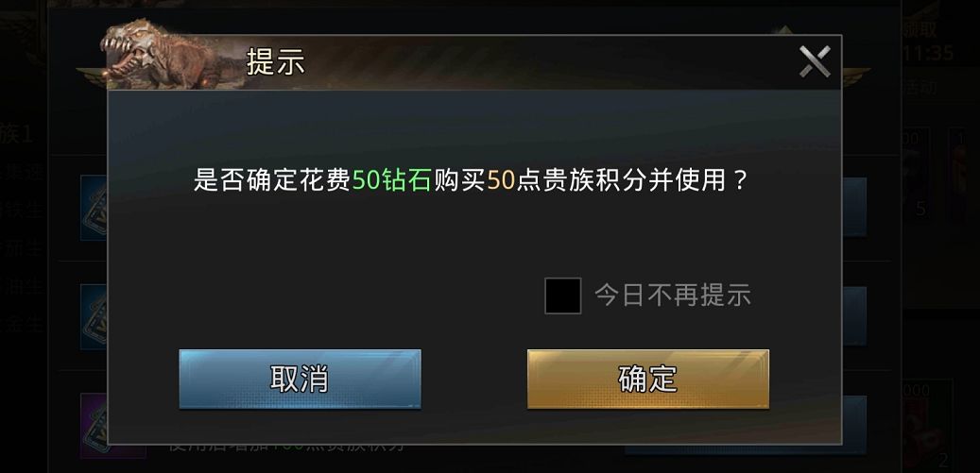The width and height of the screenshot is (980, 473).
Task: Check the 今日不再提示 checkbox
Action: 563,296
